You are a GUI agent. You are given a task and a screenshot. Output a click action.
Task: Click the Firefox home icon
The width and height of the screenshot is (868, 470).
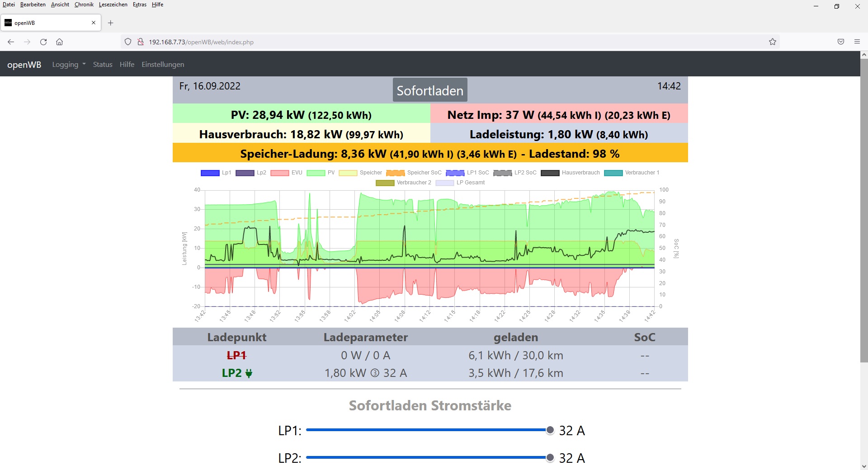click(59, 42)
